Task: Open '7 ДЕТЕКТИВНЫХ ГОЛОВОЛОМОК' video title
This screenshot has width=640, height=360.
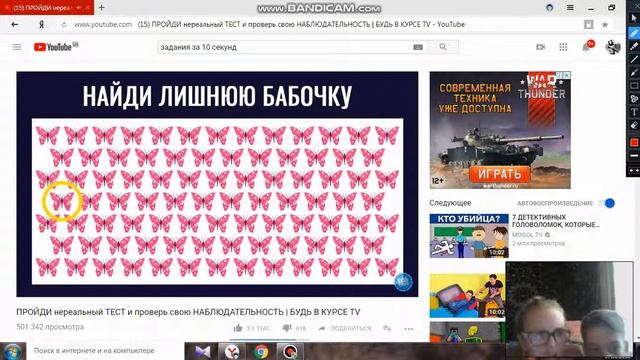Action: [x=556, y=221]
